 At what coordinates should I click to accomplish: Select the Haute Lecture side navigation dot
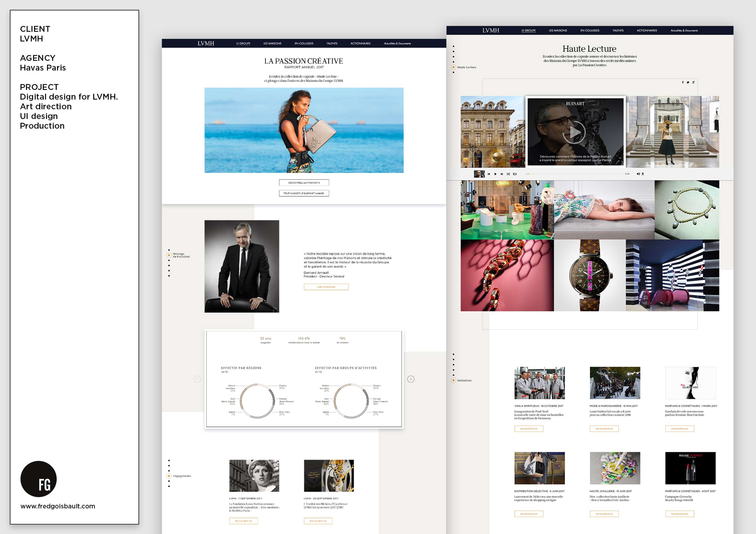point(453,67)
